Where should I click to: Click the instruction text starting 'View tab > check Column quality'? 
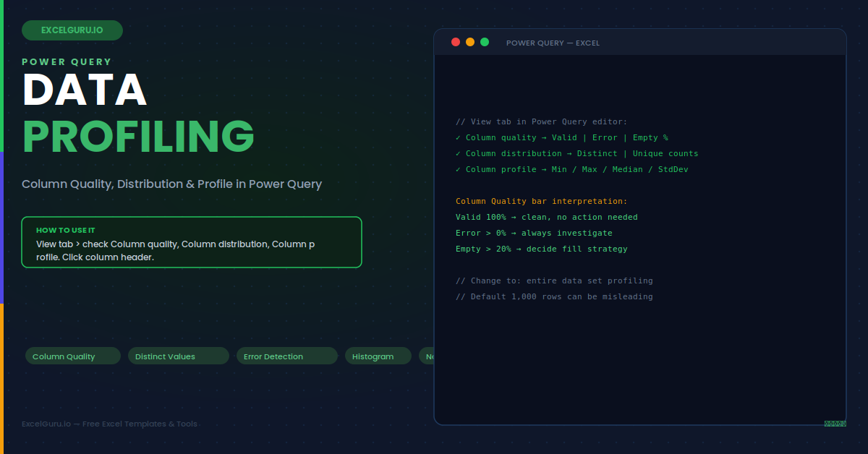point(176,250)
